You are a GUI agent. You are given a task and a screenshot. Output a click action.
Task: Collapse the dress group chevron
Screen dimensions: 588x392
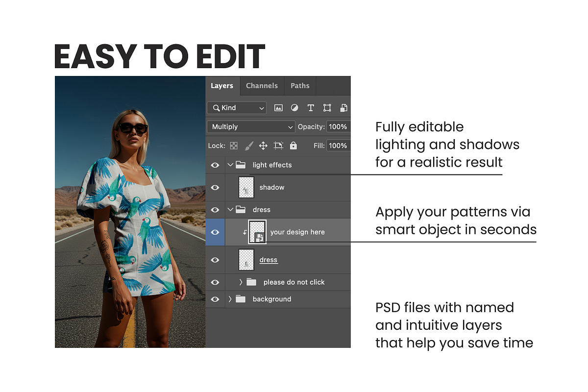click(x=230, y=209)
